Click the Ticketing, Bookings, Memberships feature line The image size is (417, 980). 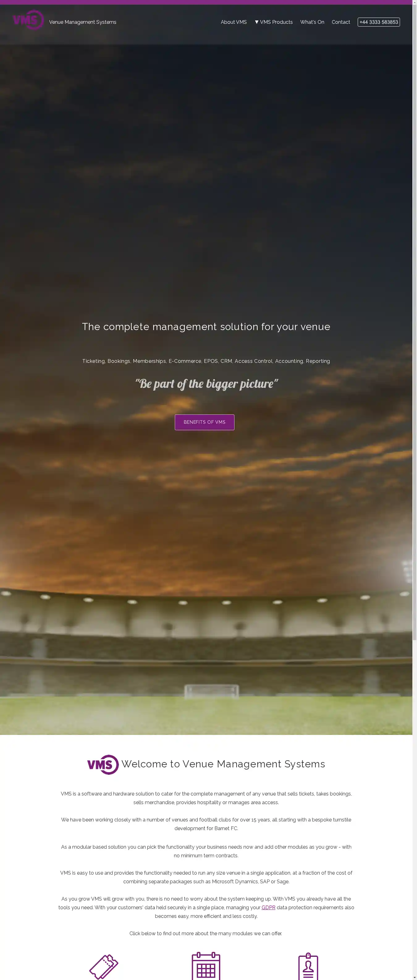point(206,361)
